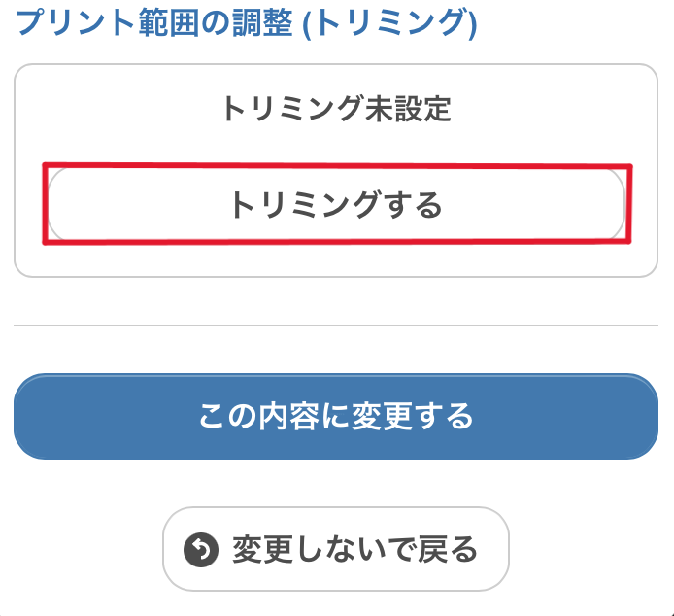Tap the トリミングする label inside red box
674x616 pixels.
(336, 204)
